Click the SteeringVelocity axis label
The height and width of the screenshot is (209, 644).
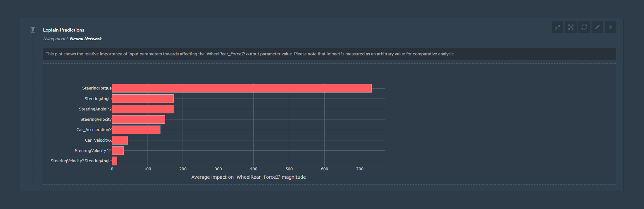(96, 119)
